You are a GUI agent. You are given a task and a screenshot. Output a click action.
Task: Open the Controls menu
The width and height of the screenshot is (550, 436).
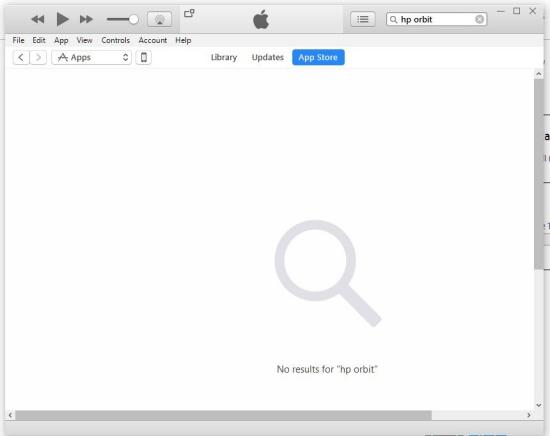(115, 40)
